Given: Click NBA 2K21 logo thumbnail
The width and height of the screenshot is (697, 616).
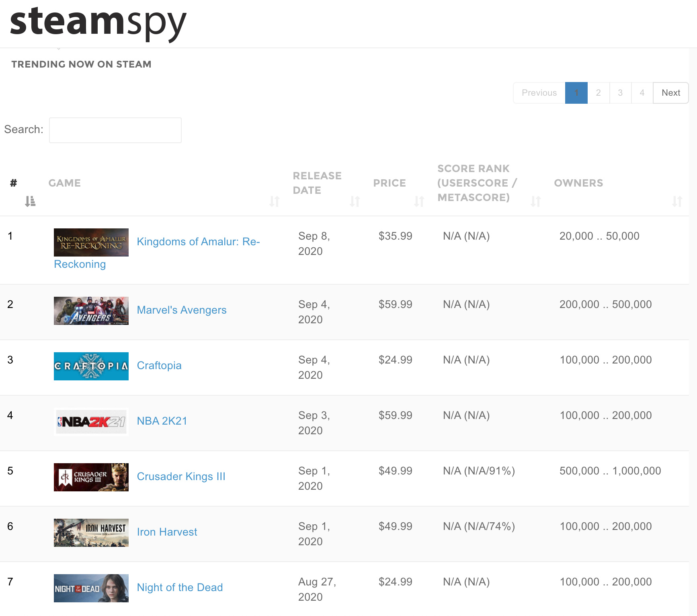Looking at the screenshot, I should (91, 422).
